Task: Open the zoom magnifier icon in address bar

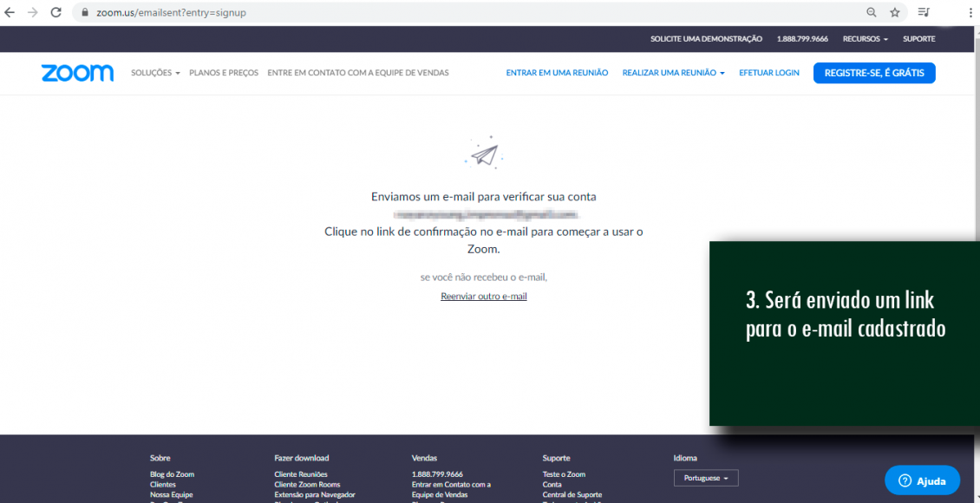Action: pyautogui.click(x=872, y=12)
